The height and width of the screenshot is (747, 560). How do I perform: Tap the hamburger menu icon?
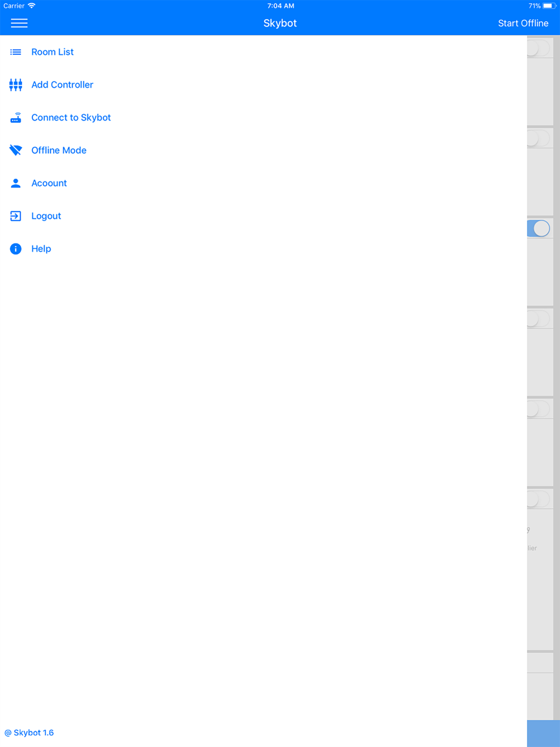19,23
